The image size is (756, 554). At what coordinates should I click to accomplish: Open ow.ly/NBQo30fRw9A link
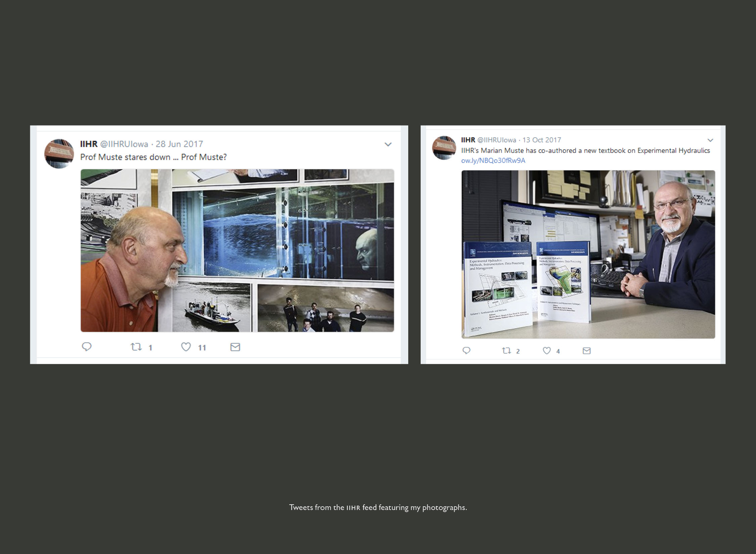(x=493, y=160)
